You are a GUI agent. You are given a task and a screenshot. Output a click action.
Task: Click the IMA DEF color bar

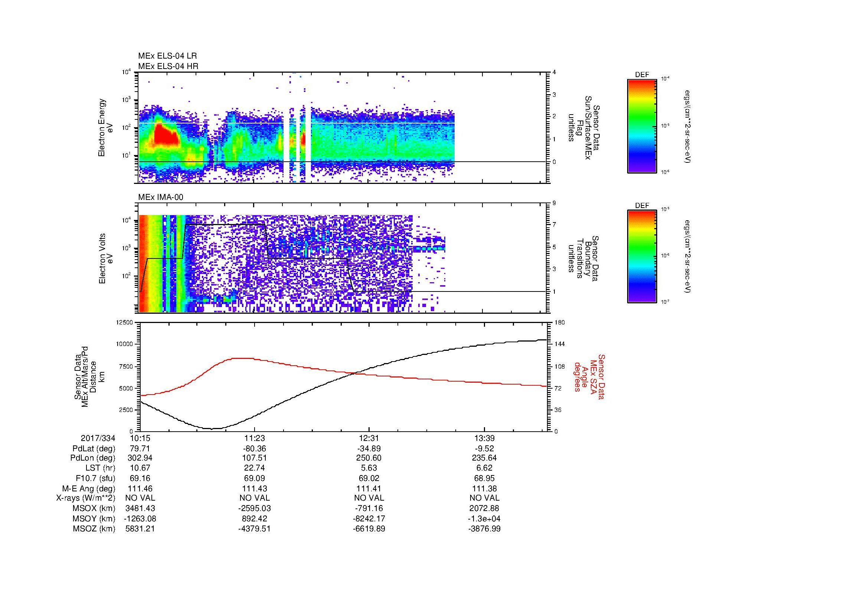642,257
